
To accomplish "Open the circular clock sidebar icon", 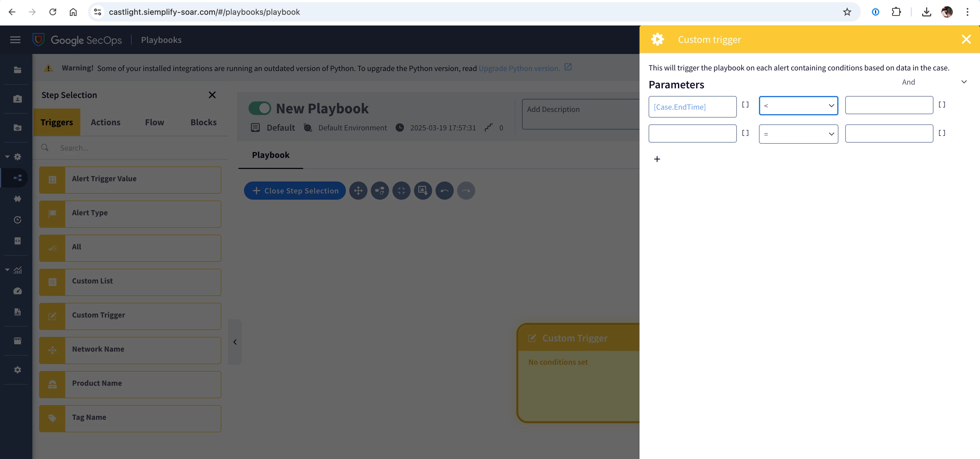I will tap(18, 219).
